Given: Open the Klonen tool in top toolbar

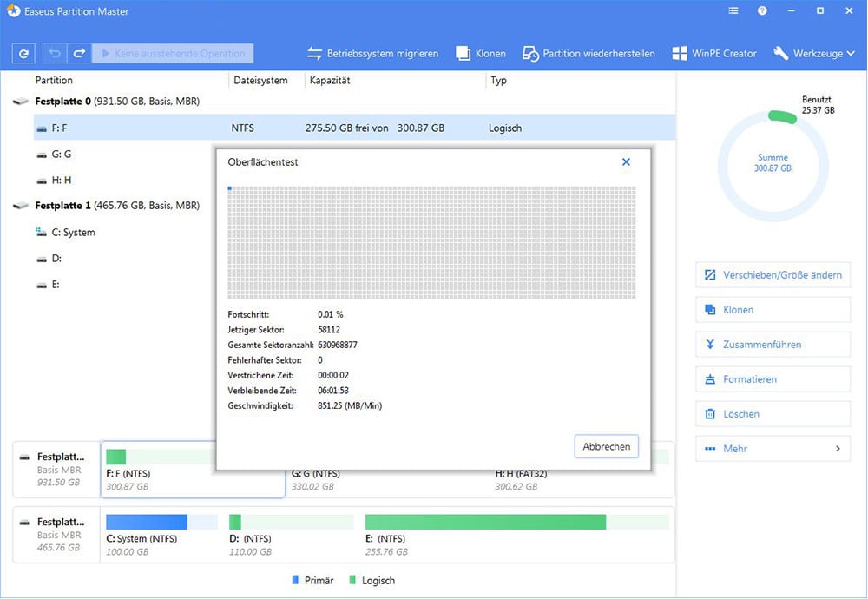Looking at the screenshot, I should (481, 54).
